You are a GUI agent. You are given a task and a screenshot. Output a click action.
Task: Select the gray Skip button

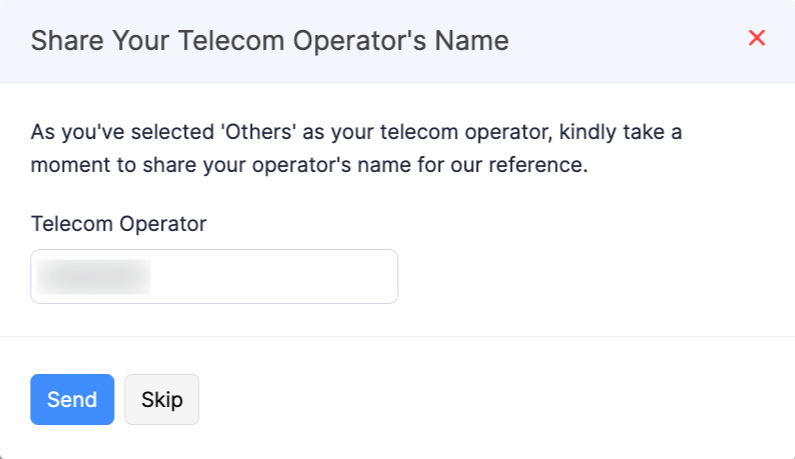click(x=162, y=400)
